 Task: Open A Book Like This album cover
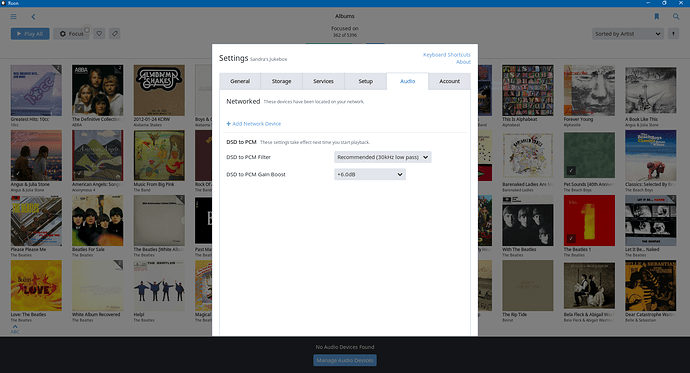click(x=651, y=91)
